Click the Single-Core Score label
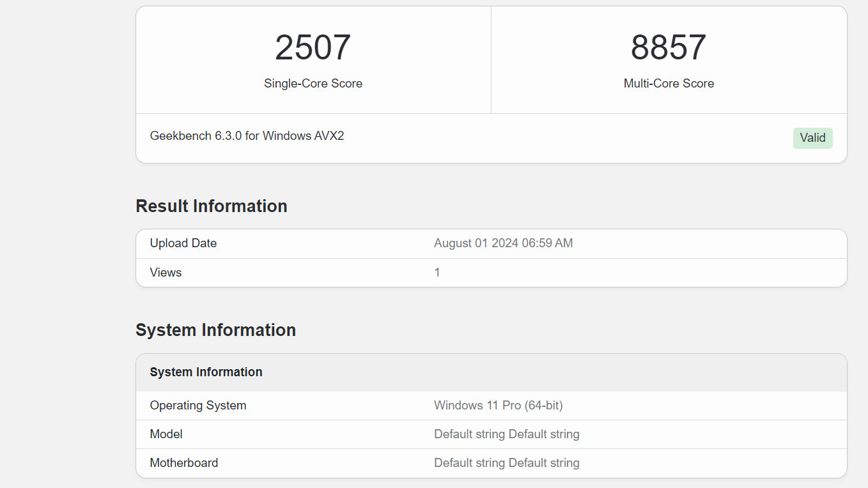 coord(313,84)
